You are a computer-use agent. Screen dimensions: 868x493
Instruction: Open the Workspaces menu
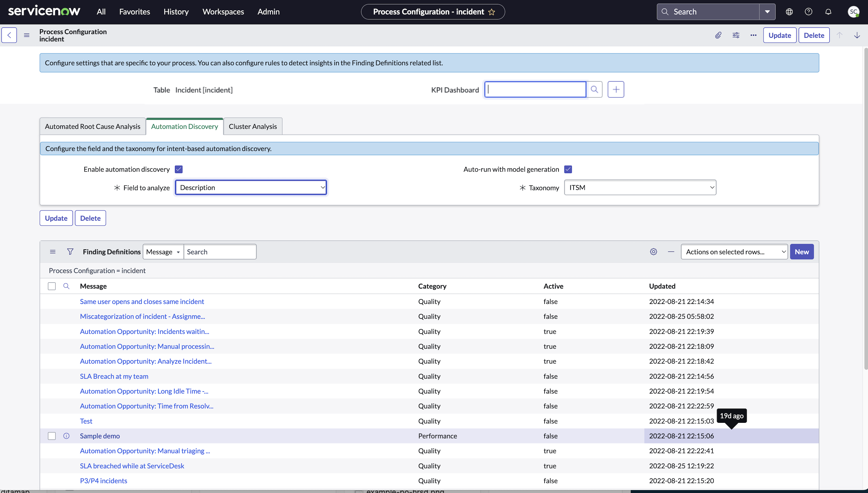[x=223, y=12]
